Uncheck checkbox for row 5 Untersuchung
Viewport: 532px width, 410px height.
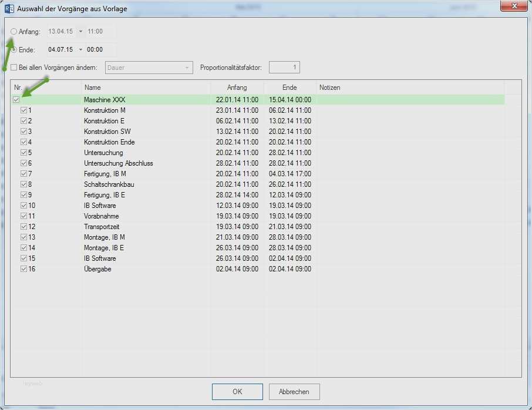pyautogui.click(x=23, y=153)
